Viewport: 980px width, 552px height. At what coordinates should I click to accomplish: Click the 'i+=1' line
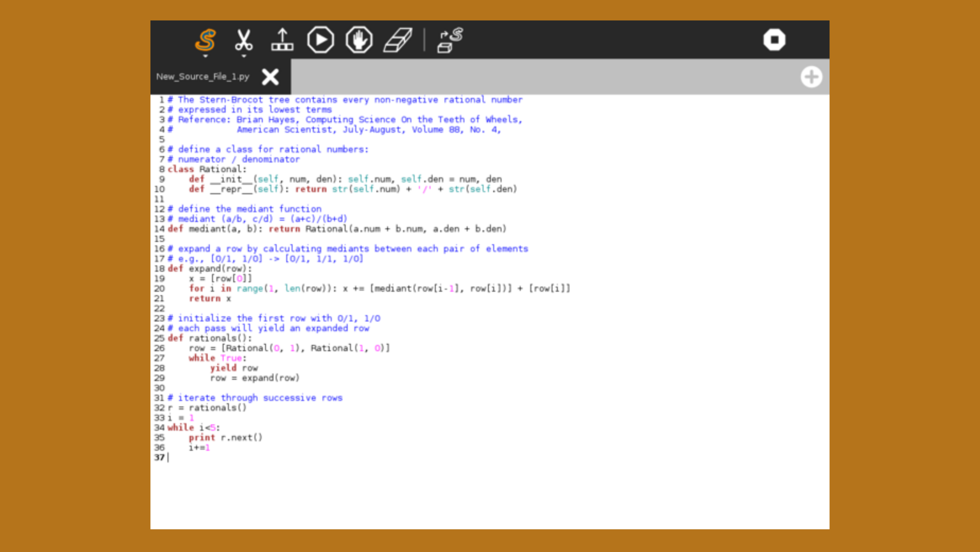pos(199,447)
